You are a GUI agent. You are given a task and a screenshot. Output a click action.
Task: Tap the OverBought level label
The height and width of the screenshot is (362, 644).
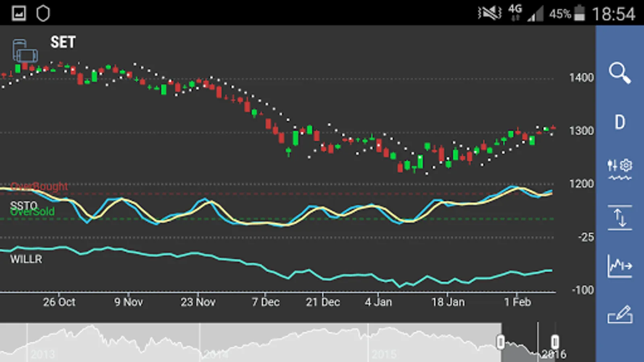click(39, 186)
